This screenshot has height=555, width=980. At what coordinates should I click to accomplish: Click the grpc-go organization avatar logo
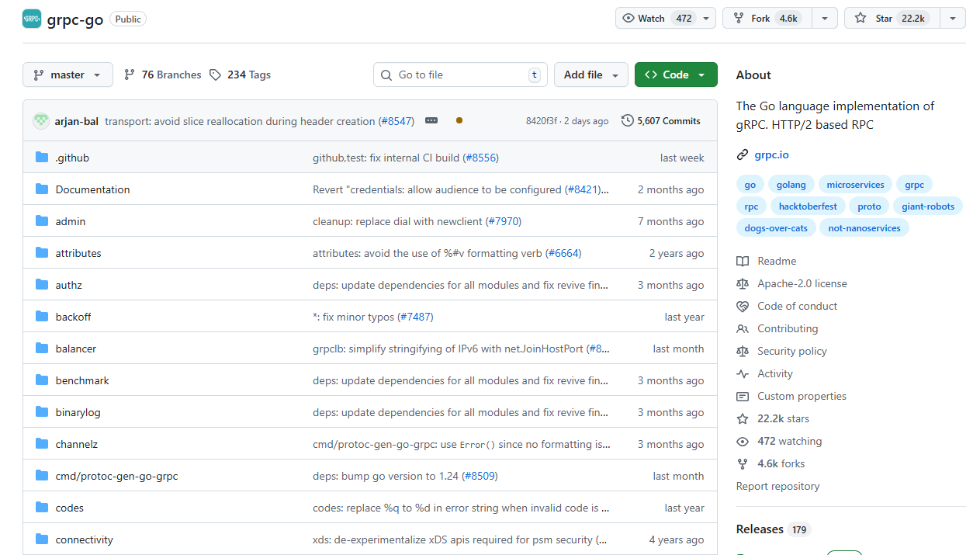click(31, 18)
